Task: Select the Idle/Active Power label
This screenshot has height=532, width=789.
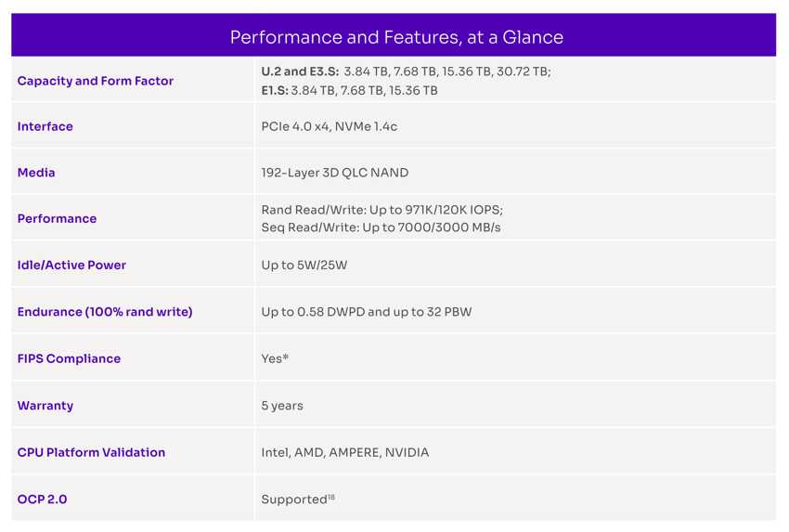Action: pos(71,266)
